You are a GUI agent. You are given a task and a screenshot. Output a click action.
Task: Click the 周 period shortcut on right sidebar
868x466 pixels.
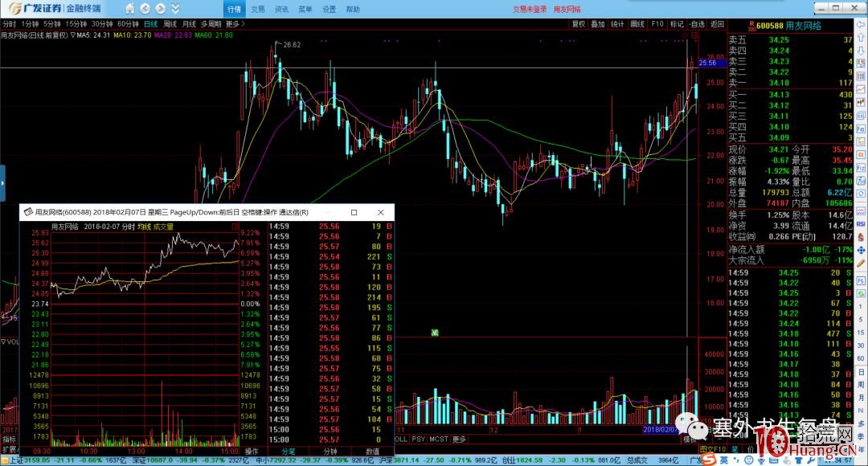point(861,385)
